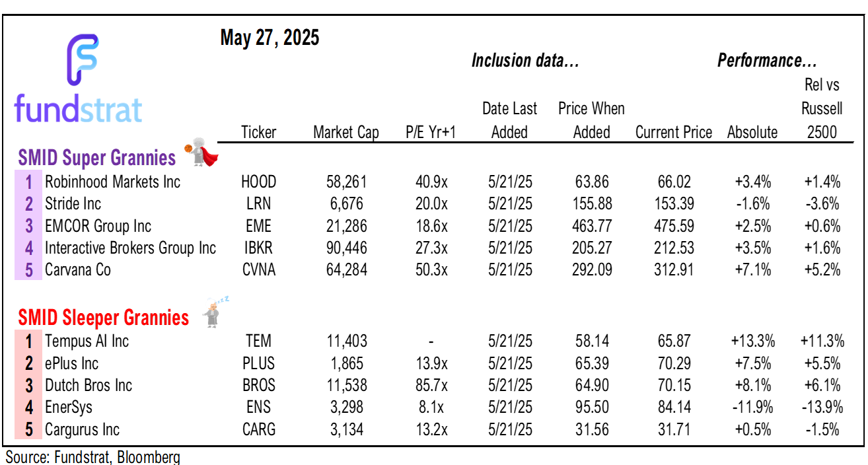Select the SMID Sleeper Grannies heading

(x=103, y=318)
